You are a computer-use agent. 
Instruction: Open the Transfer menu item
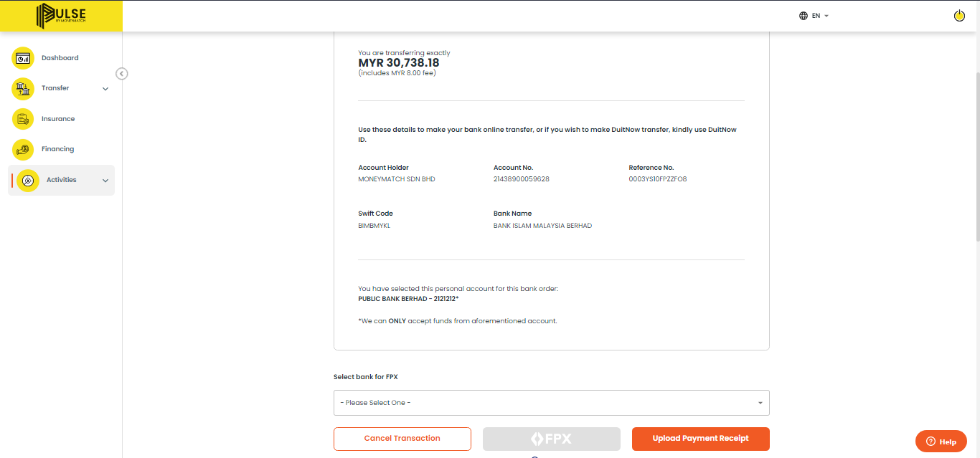pyautogui.click(x=55, y=88)
